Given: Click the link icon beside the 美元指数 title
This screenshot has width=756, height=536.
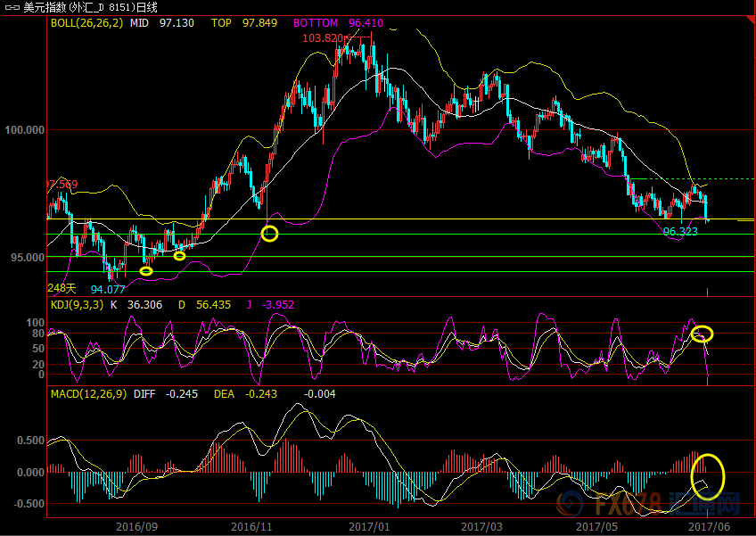Looking at the screenshot, I should pyautogui.click(x=10, y=7).
